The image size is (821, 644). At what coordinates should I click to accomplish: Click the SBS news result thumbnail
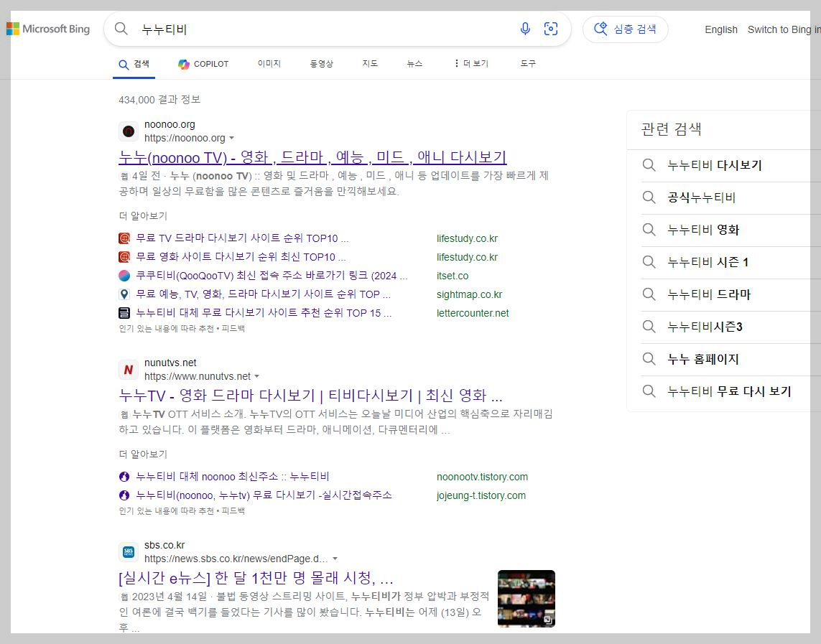tap(527, 599)
